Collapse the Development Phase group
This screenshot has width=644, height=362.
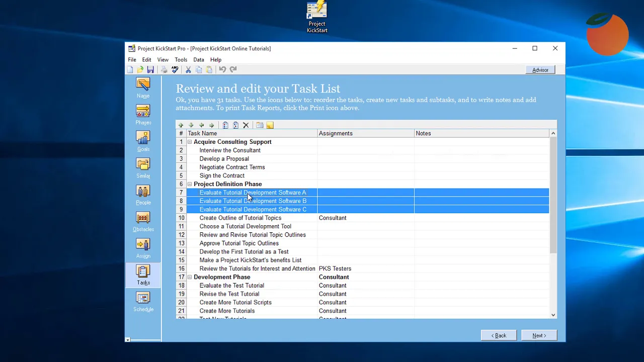(x=190, y=277)
